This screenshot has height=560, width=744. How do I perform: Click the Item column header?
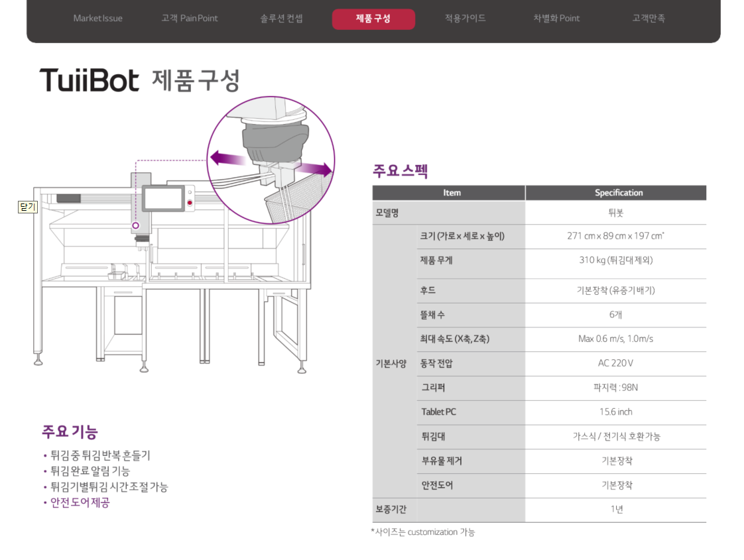[x=452, y=193]
